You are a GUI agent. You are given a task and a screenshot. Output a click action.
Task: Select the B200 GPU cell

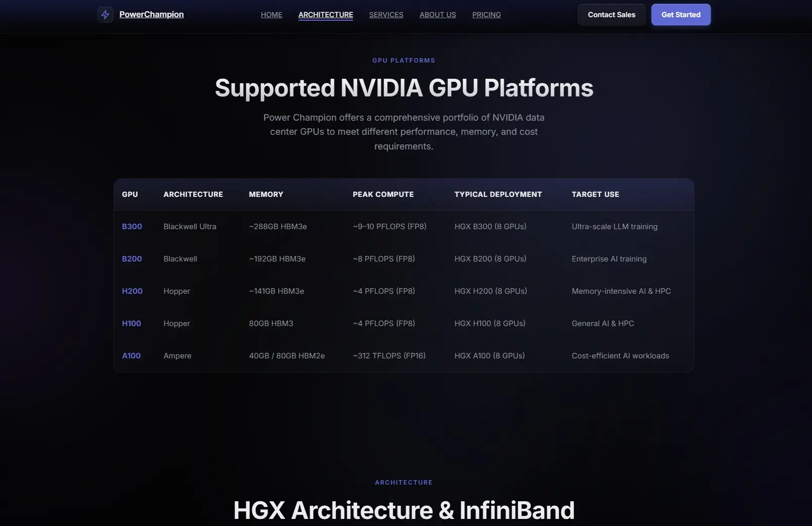[x=132, y=259]
